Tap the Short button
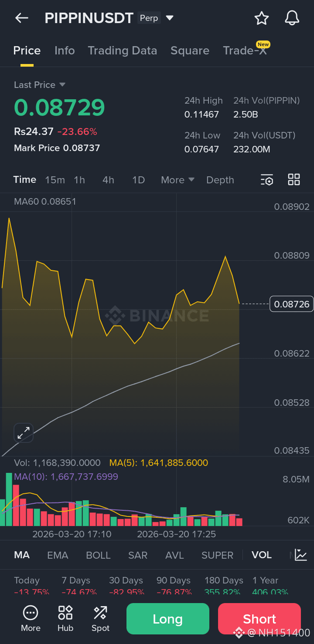 tap(259, 619)
